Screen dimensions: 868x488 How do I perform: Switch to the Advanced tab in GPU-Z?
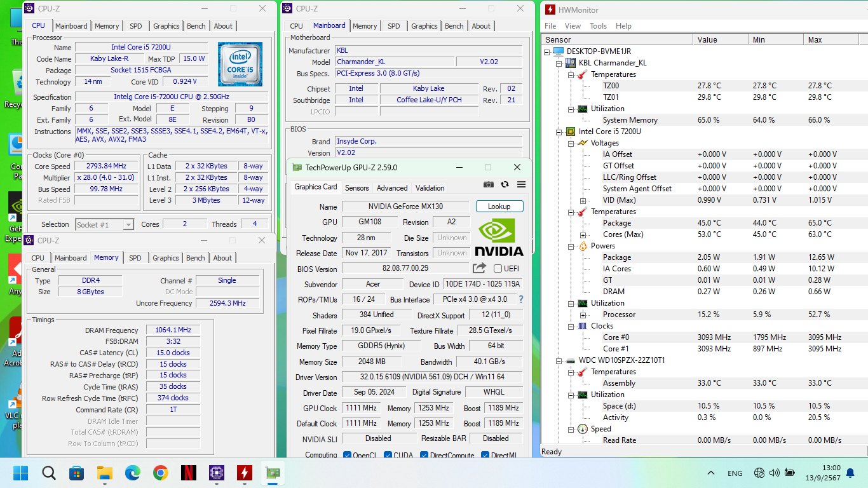tap(392, 188)
